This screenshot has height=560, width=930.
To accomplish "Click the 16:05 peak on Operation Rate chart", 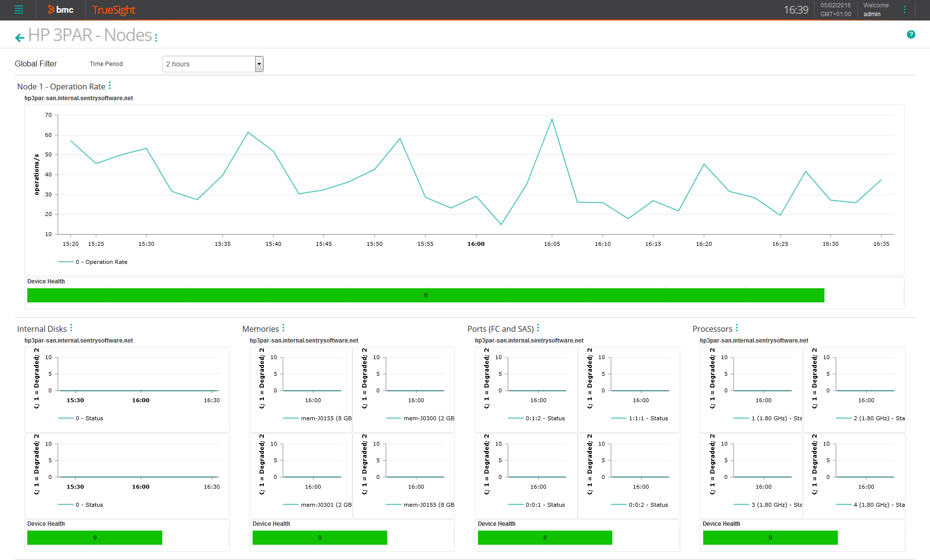I will pos(552,119).
